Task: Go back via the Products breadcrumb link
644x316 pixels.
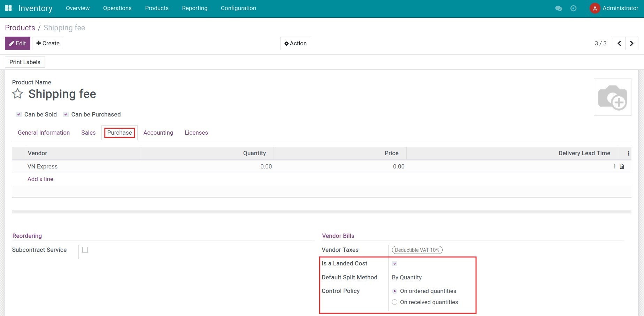Action: pyautogui.click(x=20, y=28)
